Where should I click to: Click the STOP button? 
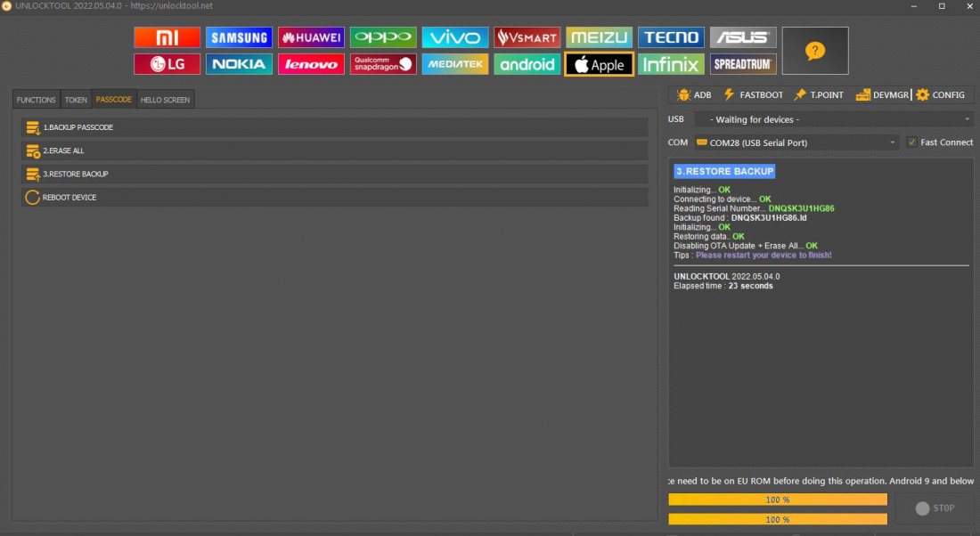[x=935, y=508]
